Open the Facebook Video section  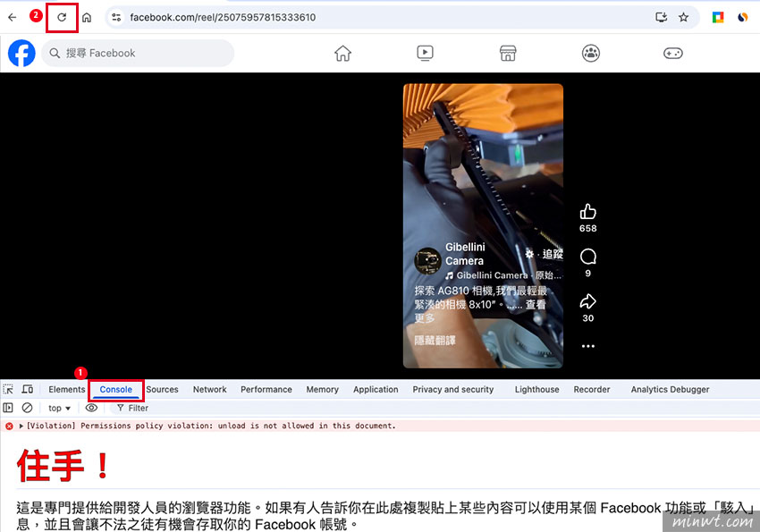[425, 53]
